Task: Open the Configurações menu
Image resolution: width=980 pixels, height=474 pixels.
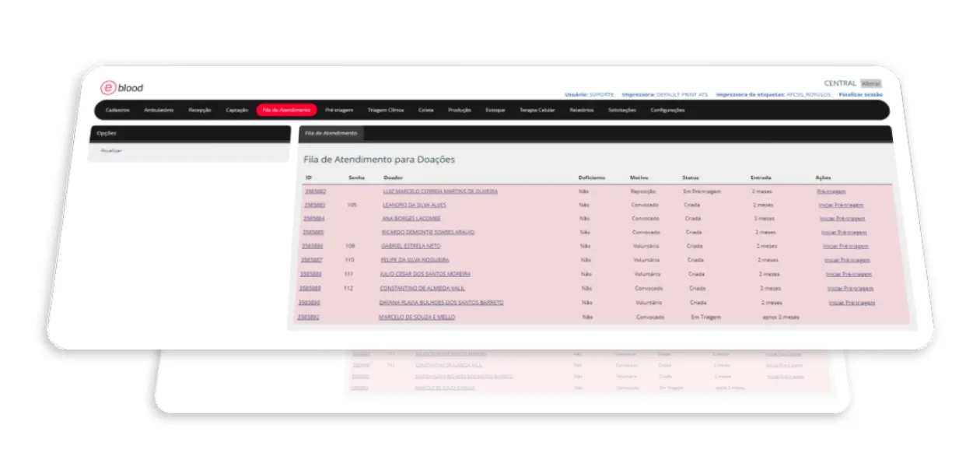Action: (667, 110)
